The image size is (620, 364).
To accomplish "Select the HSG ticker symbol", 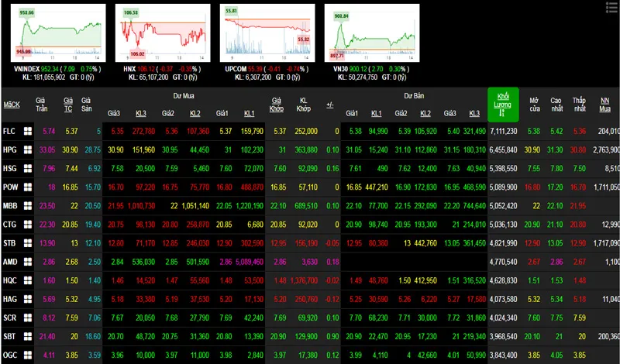I will coord(10,168).
